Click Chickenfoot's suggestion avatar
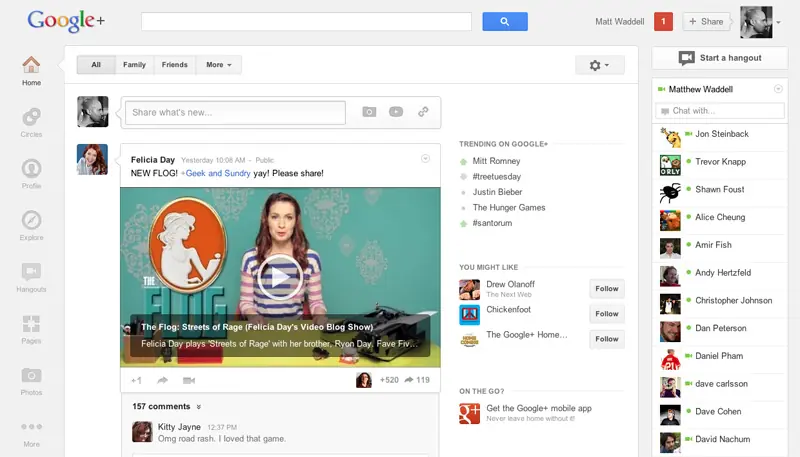This screenshot has height=457, width=800. click(x=469, y=315)
